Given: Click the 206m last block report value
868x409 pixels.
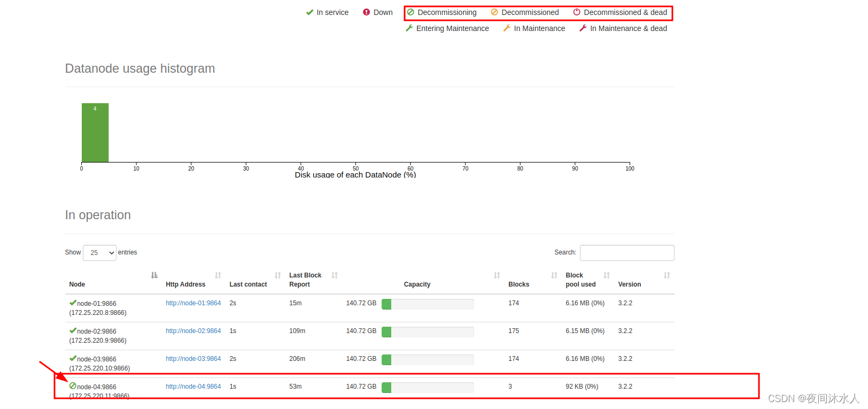Looking at the screenshot, I should [297, 359].
